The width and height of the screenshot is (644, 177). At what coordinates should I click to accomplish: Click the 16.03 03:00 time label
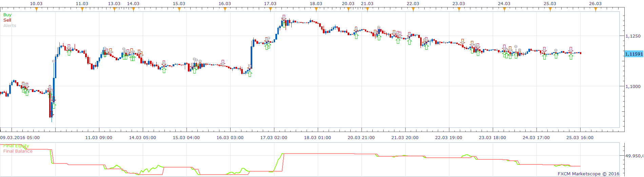pos(230,138)
